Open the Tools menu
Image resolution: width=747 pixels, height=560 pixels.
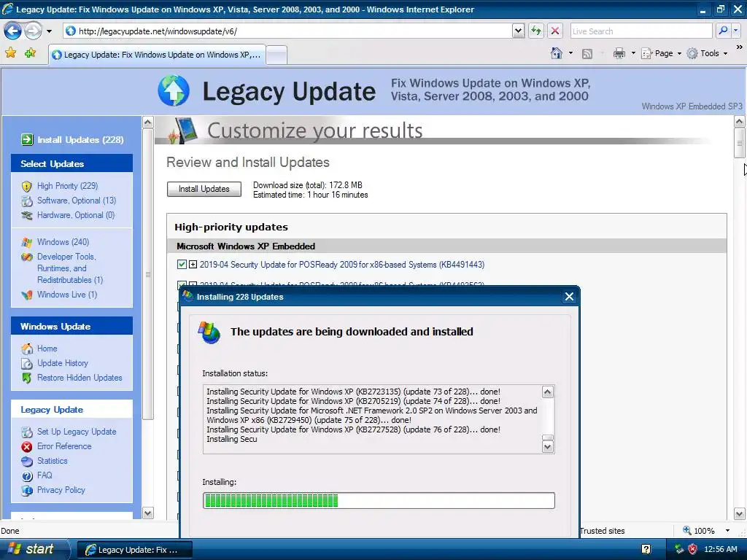point(708,53)
